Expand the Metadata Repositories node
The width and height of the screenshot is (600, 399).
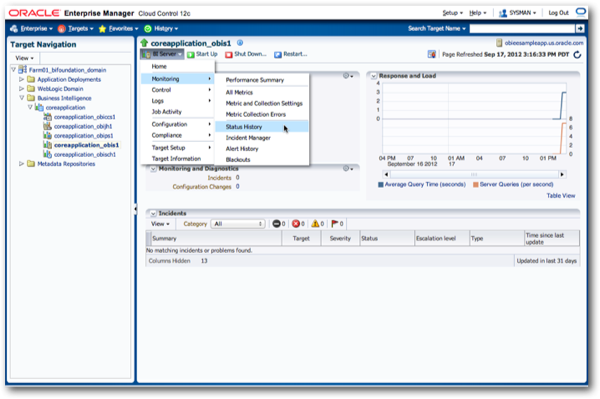[21, 164]
